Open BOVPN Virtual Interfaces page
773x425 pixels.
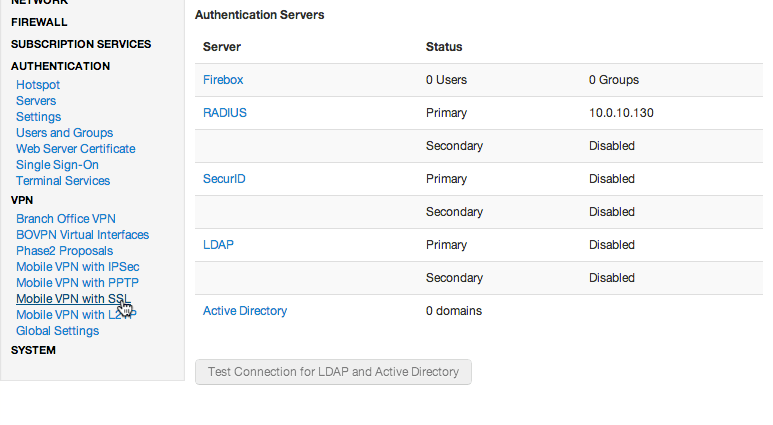click(82, 235)
